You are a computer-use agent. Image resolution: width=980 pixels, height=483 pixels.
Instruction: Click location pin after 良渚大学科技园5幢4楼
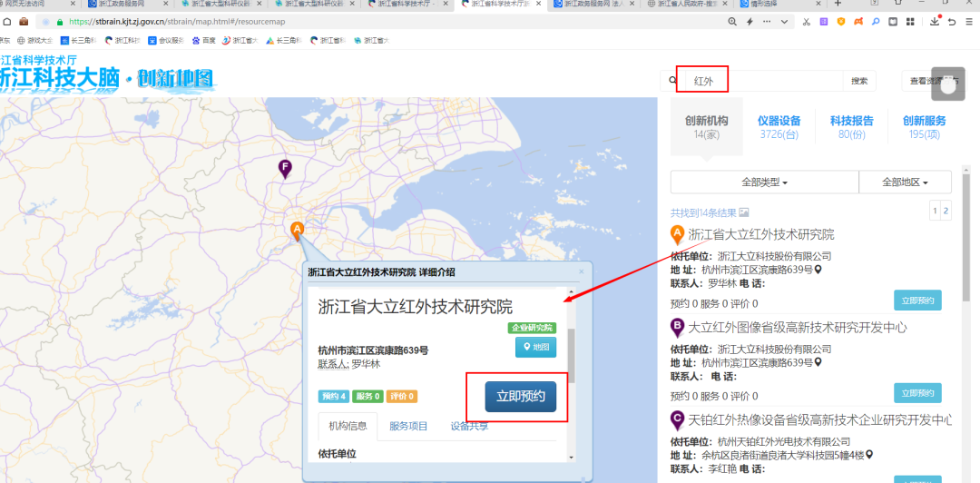click(x=868, y=454)
